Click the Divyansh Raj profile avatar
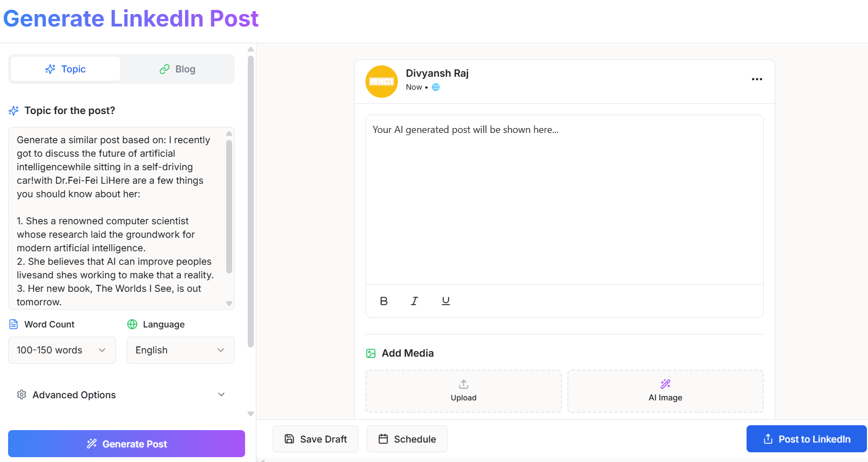868x462 pixels. [x=382, y=82]
